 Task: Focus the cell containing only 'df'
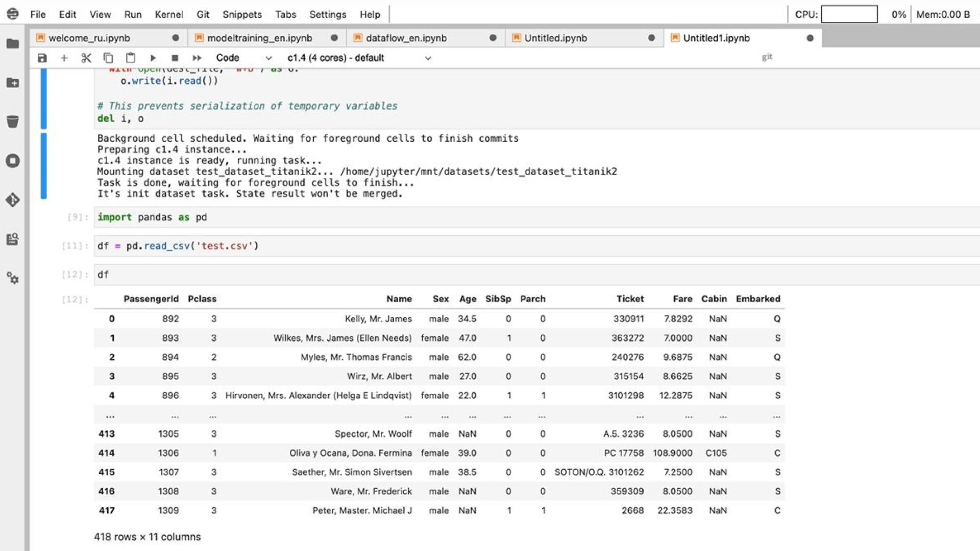pos(536,274)
